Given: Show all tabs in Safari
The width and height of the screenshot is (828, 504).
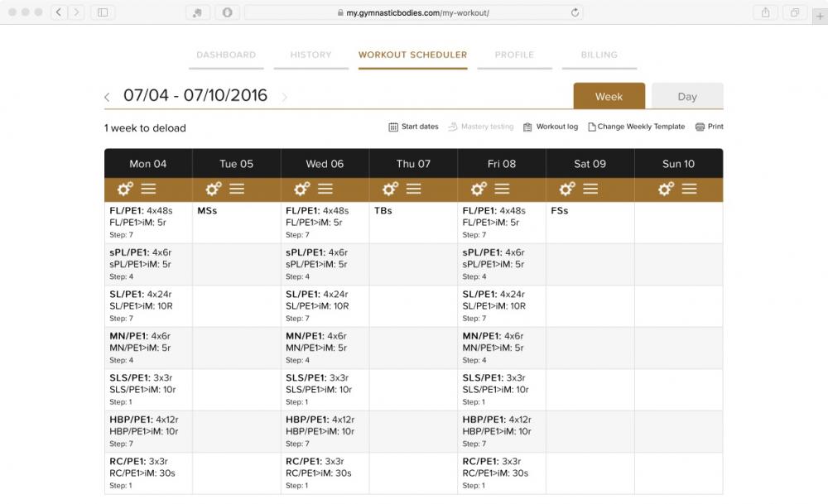Looking at the screenshot, I should point(794,12).
